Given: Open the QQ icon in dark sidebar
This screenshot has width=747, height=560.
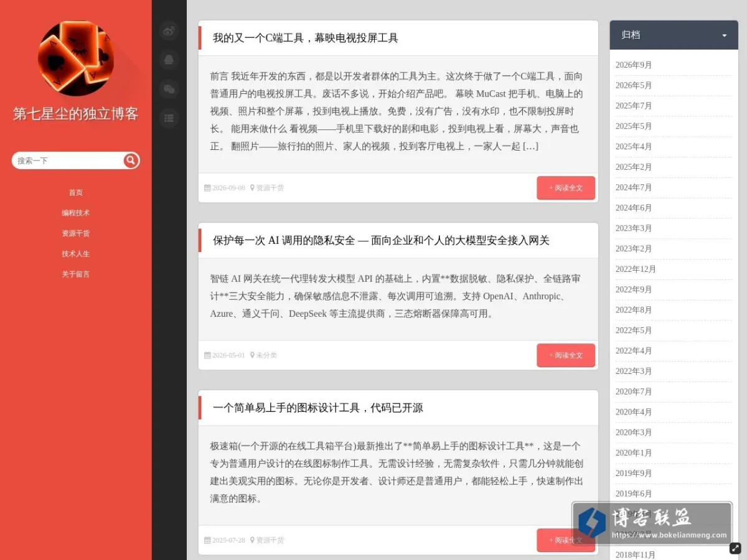Looking at the screenshot, I should click(169, 60).
